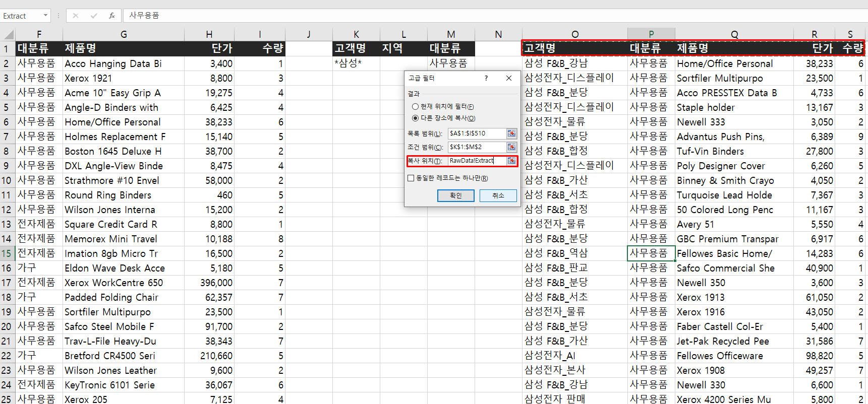Select column F header

point(39,34)
